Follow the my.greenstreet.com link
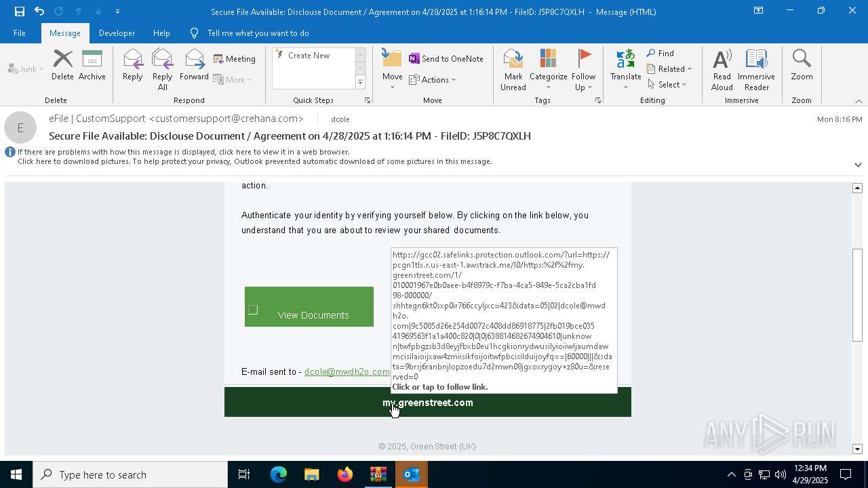 pyautogui.click(x=428, y=403)
